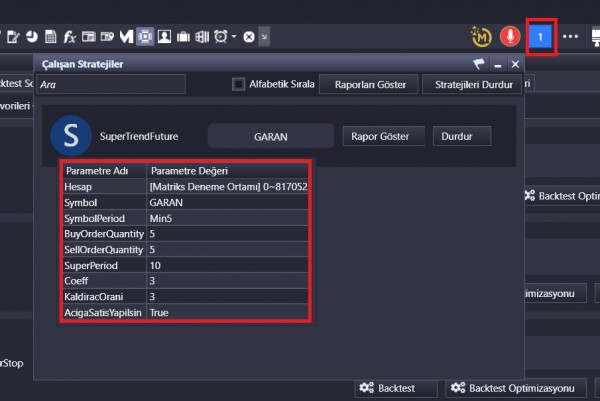The image size is (600, 401).
Task: Click Durdur to stop SuperTrendFuture
Action: (462, 136)
